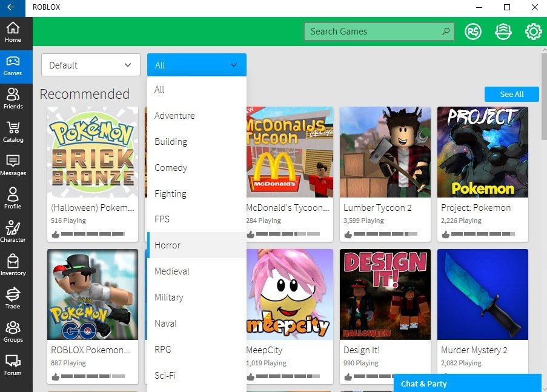Click Lumber Tycoon 2 rating bar
The height and width of the screenshot is (392, 547).
tap(385, 234)
